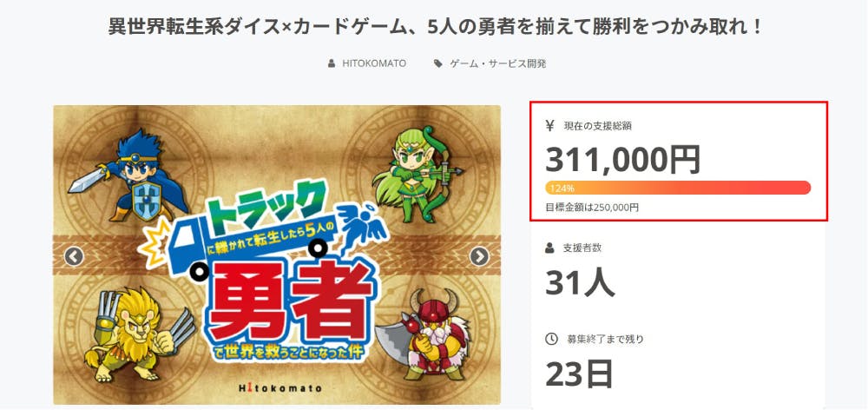Click the 23日 remaining days figure

[x=579, y=374]
